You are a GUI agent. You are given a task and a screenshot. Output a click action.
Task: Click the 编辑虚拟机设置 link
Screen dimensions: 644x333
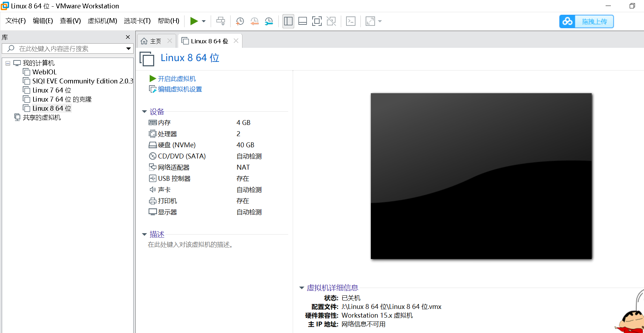pos(179,89)
